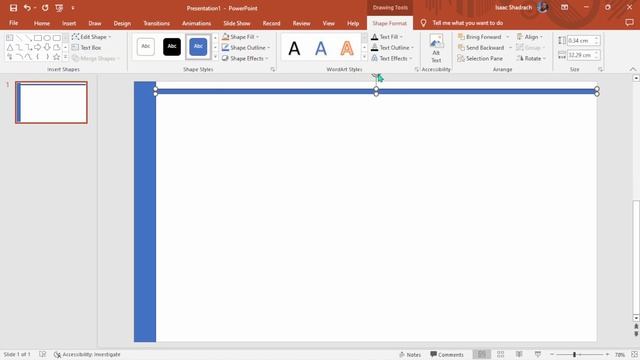Open the Text Outline dropdown

pos(392,47)
